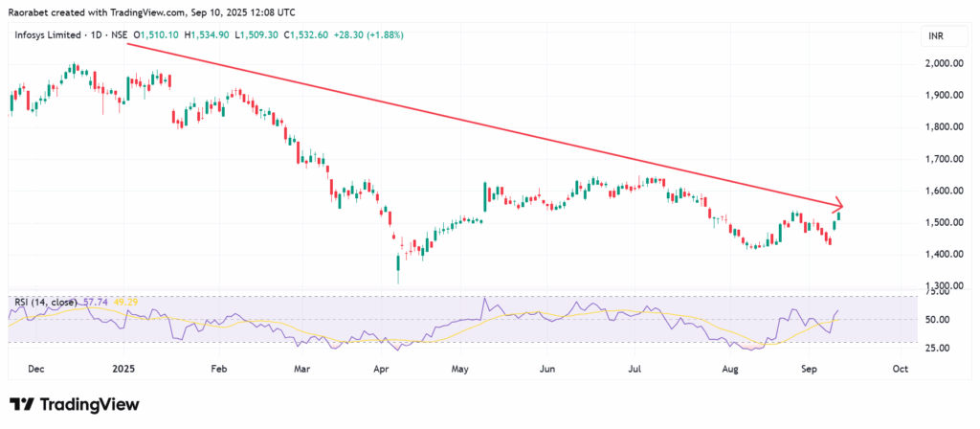Click the Aug label on time axis
This screenshot has height=429, width=980.
click(x=730, y=369)
